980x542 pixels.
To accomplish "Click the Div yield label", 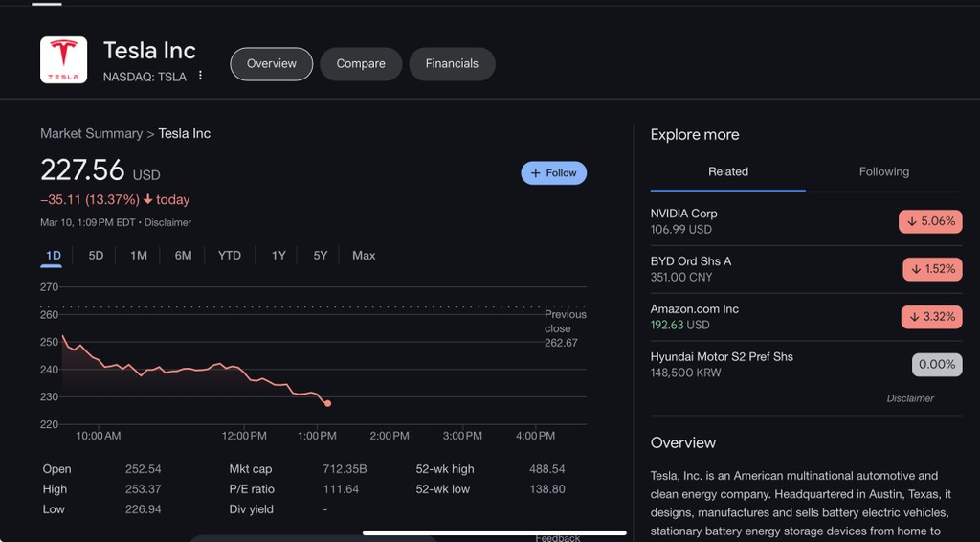I will [x=252, y=508].
